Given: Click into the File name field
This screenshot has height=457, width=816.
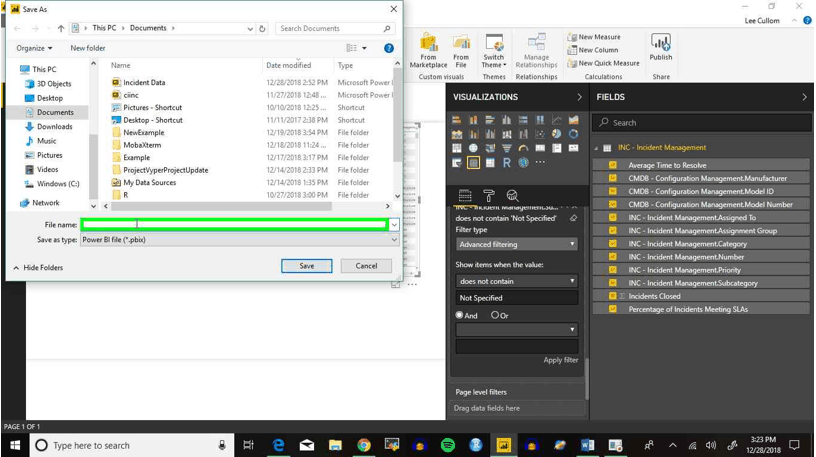Looking at the screenshot, I should point(235,225).
